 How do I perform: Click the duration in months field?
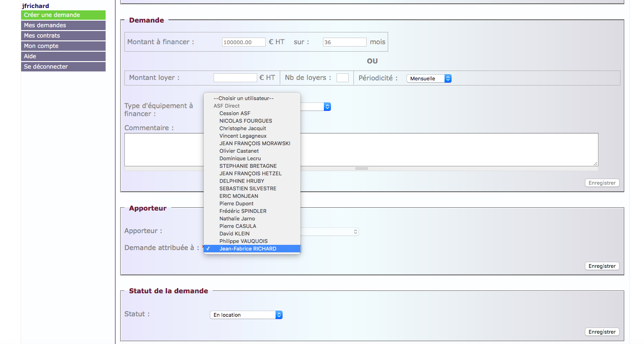point(344,42)
